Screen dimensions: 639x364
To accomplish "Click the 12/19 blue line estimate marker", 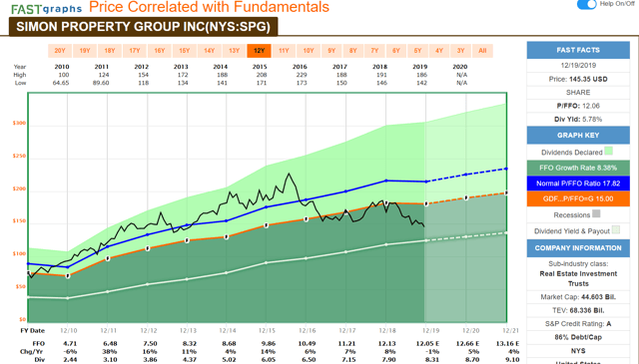I will (x=426, y=182).
